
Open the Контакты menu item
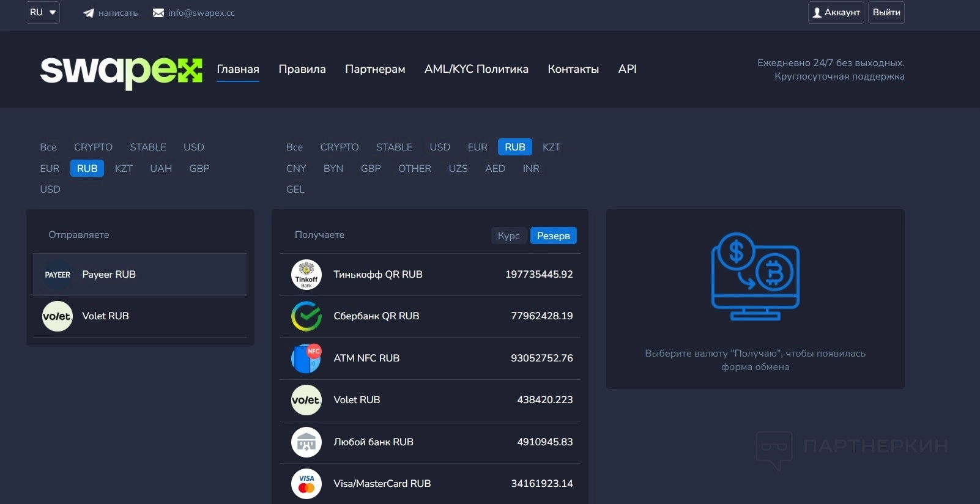click(x=573, y=69)
